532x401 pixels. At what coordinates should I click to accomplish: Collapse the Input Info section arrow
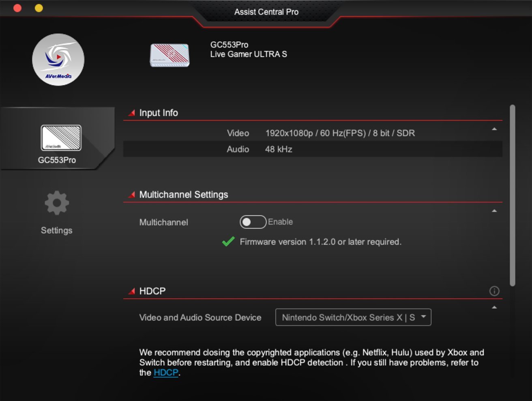click(x=494, y=129)
